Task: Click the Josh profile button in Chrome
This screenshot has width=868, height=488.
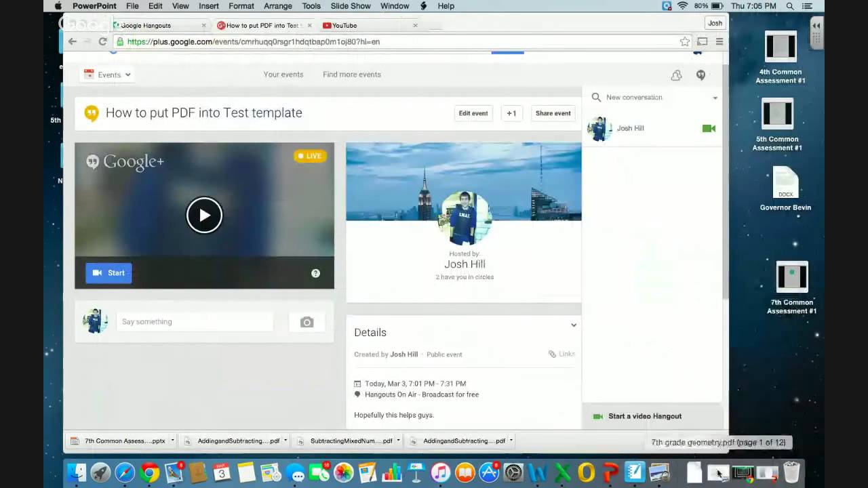Action: click(x=715, y=23)
